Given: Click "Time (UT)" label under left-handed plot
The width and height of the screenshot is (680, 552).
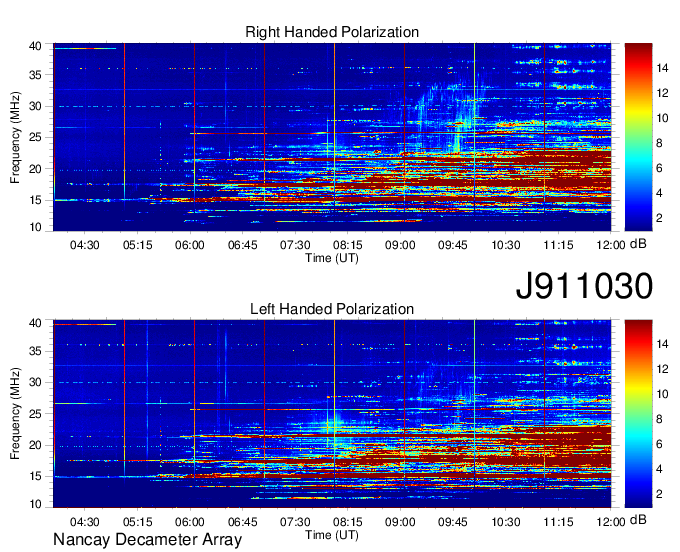Looking at the screenshot, I should click(x=332, y=535).
